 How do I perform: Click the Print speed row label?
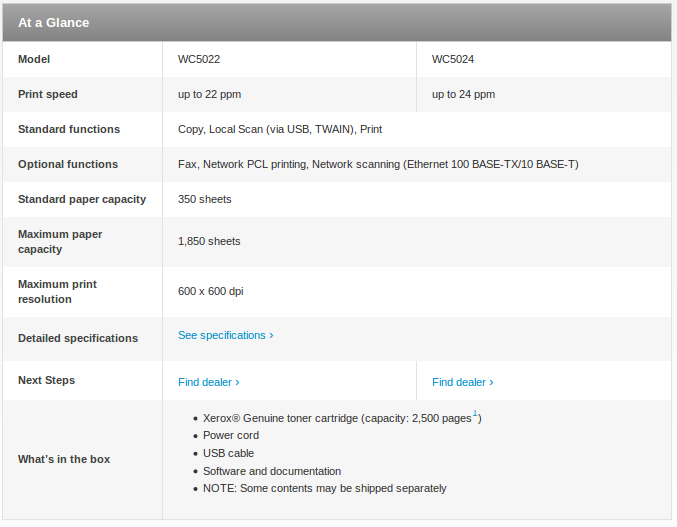tap(47, 95)
